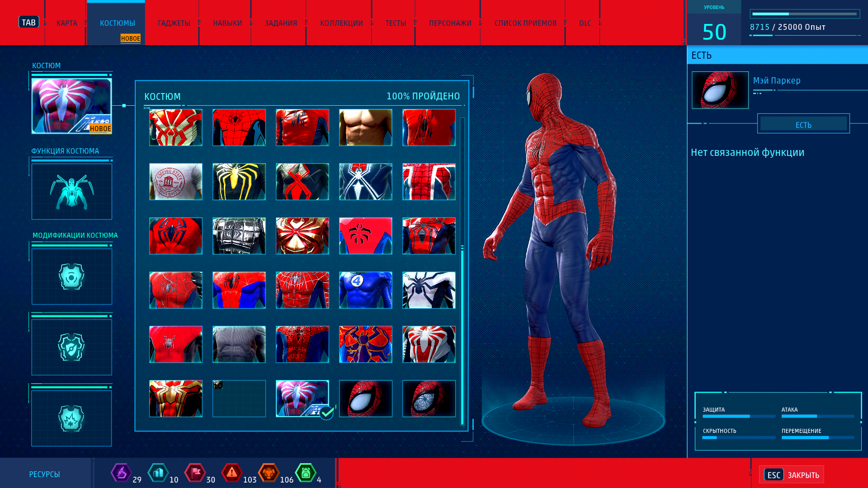Choose the shirtless undies suit thumbnail

[x=365, y=127]
